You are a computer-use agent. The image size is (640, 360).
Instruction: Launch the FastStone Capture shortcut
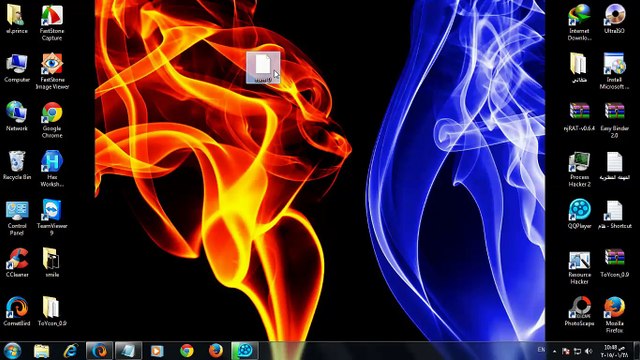[52, 23]
